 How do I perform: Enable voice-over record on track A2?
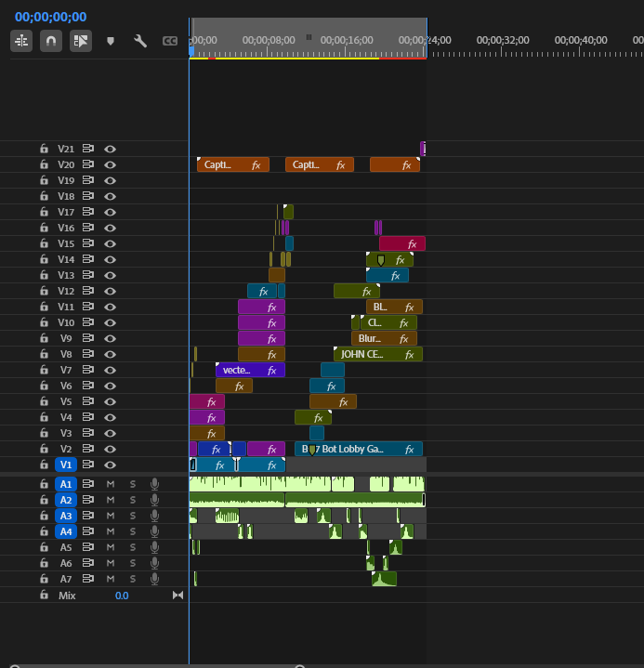(154, 500)
